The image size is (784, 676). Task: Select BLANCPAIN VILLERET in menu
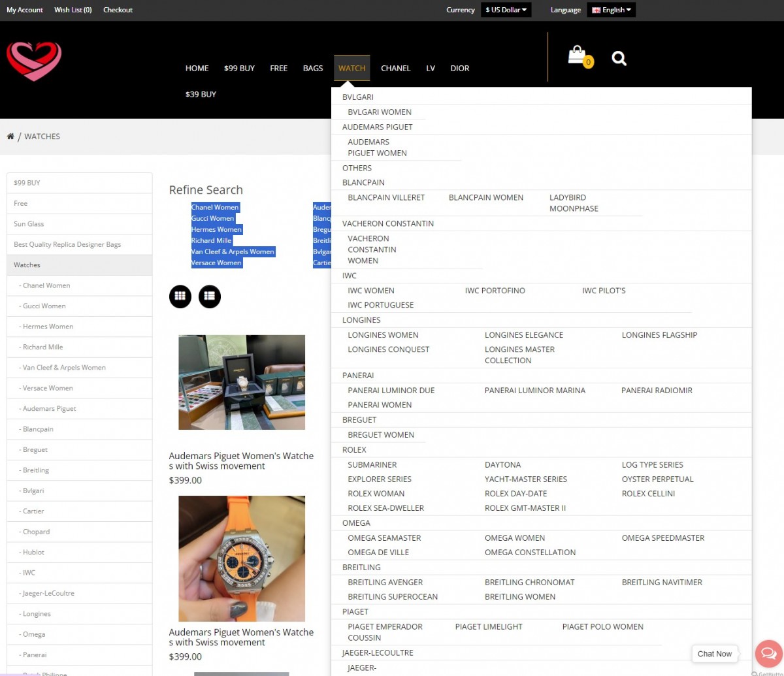(x=386, y=197)
